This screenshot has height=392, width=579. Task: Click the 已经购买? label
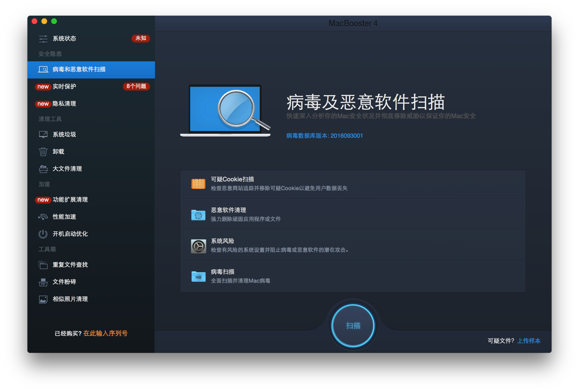(x=68, y=333)
